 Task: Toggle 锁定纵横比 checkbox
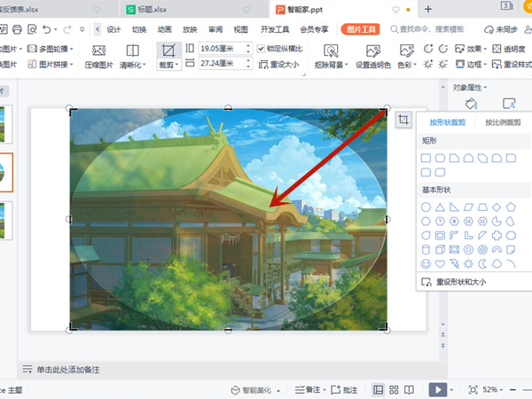tap(261, 48)
